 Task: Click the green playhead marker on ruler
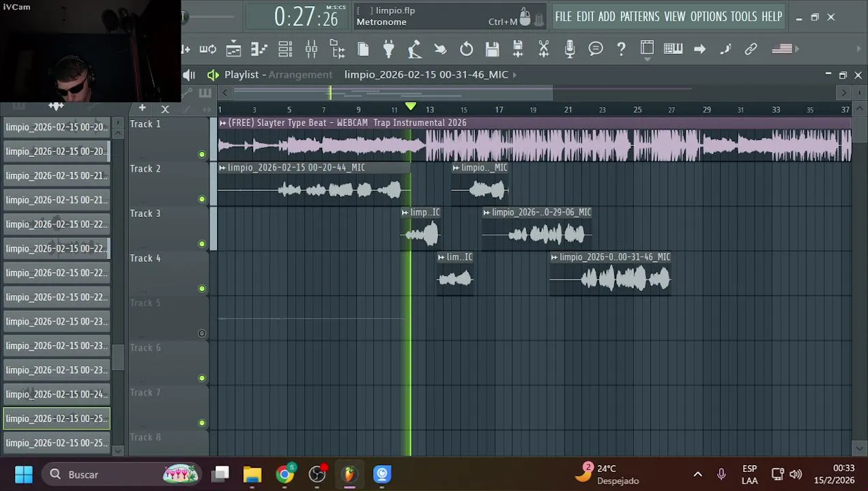click(x=410, y=107)
